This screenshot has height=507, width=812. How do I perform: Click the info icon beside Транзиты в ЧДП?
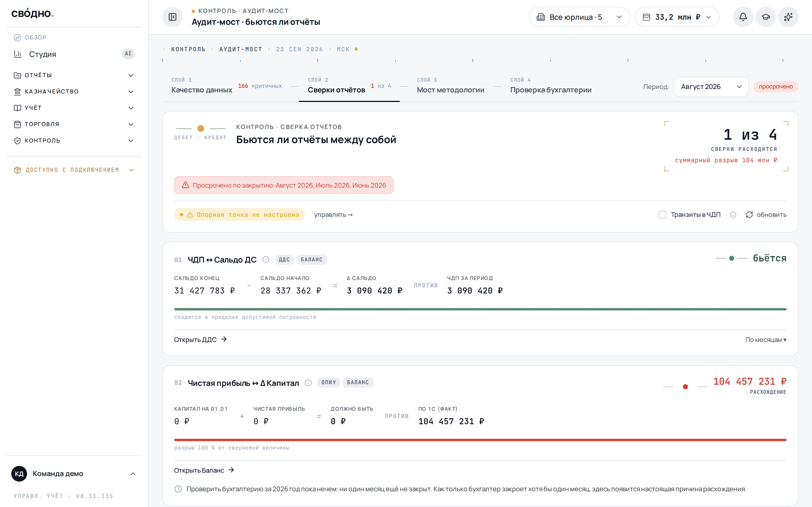733,215
